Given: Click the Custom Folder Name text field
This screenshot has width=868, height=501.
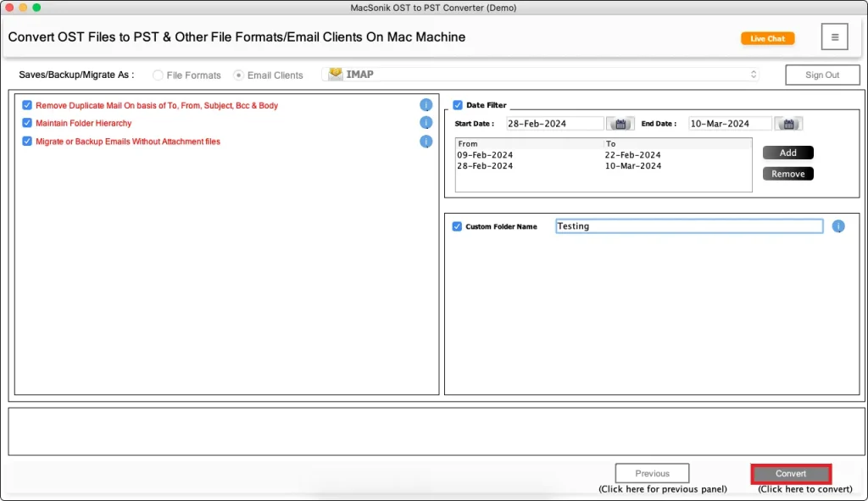Looking at the screenshot, I should click(688, 226).
